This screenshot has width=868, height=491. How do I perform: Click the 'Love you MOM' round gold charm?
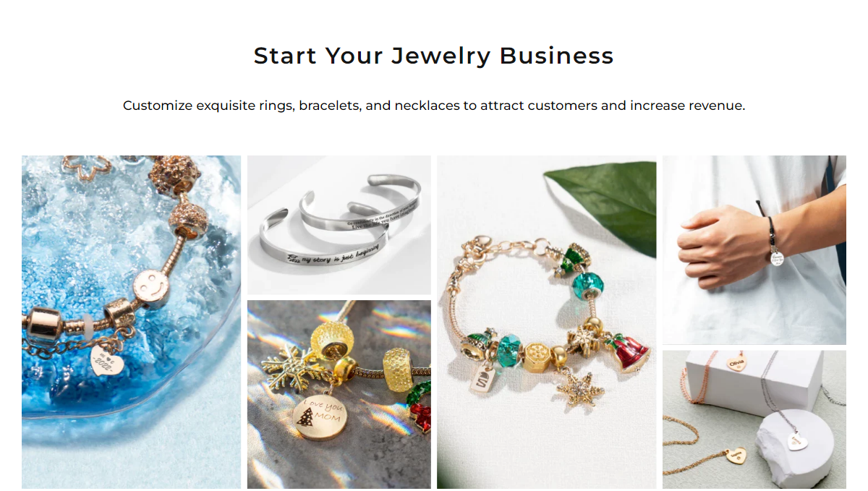[x=320, y=417]
